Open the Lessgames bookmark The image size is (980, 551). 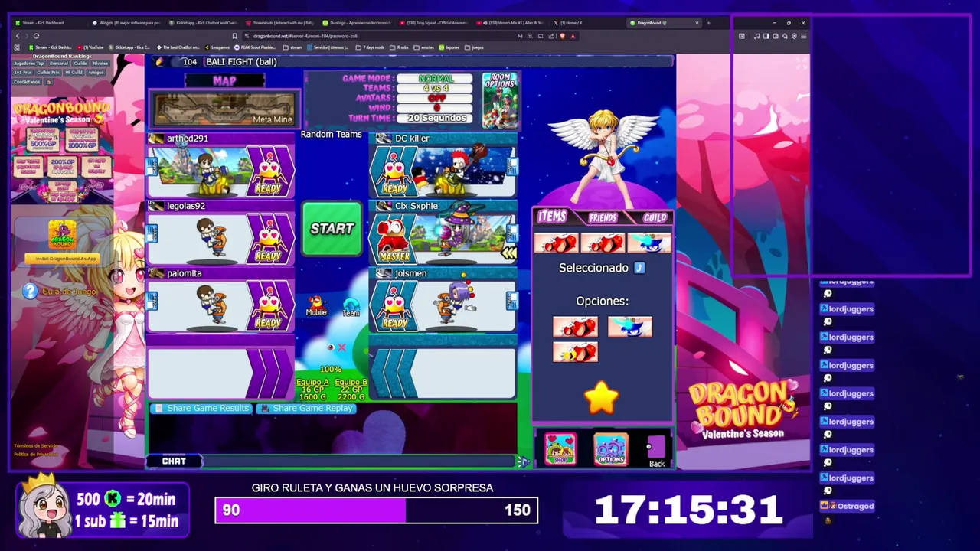pos(218,47)
